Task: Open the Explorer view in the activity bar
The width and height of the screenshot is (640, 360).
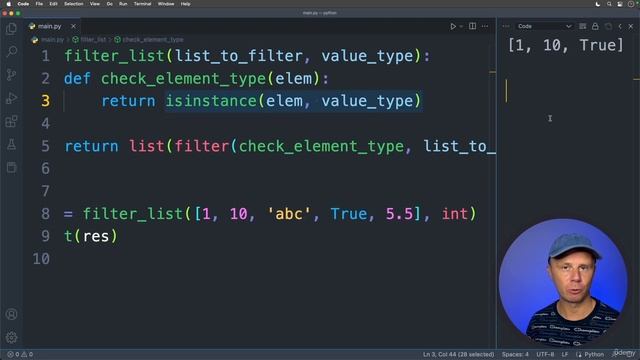Action: pyautogui.click(x=11, y=28)
